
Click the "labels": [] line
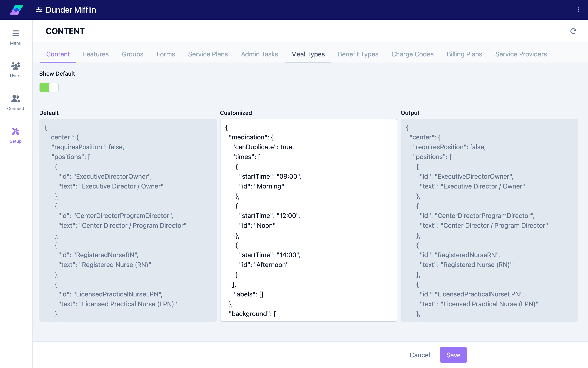point(248,294)
